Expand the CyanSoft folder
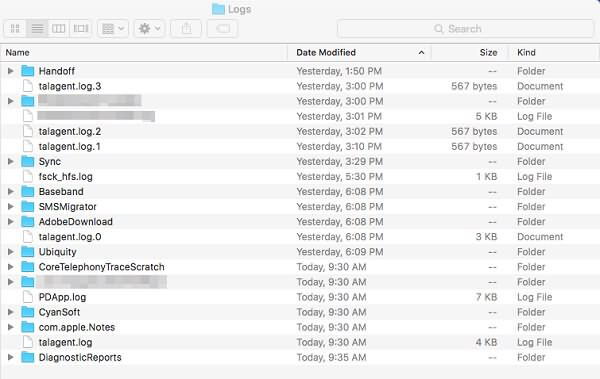This screenshot has width=600, height=379. click(x=11, y=312)
